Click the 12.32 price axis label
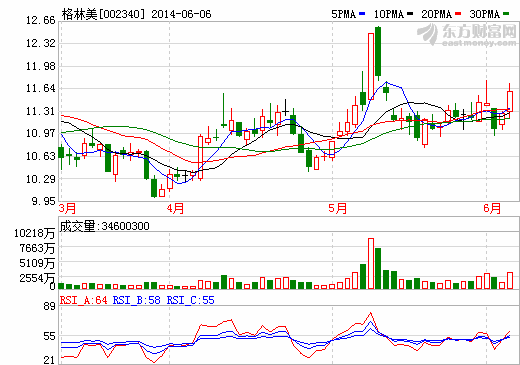Screen dimensions: 520x365 tap(41, 43)
